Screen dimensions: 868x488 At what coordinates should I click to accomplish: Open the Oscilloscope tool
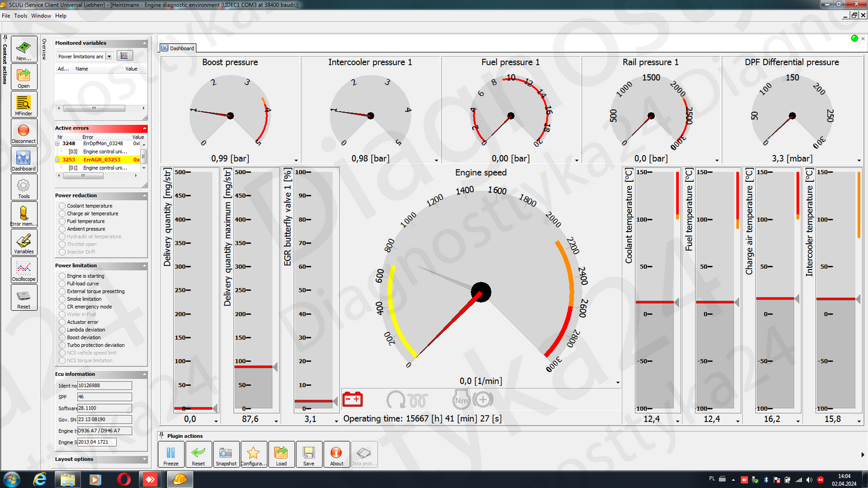click(x=23, y=270)
